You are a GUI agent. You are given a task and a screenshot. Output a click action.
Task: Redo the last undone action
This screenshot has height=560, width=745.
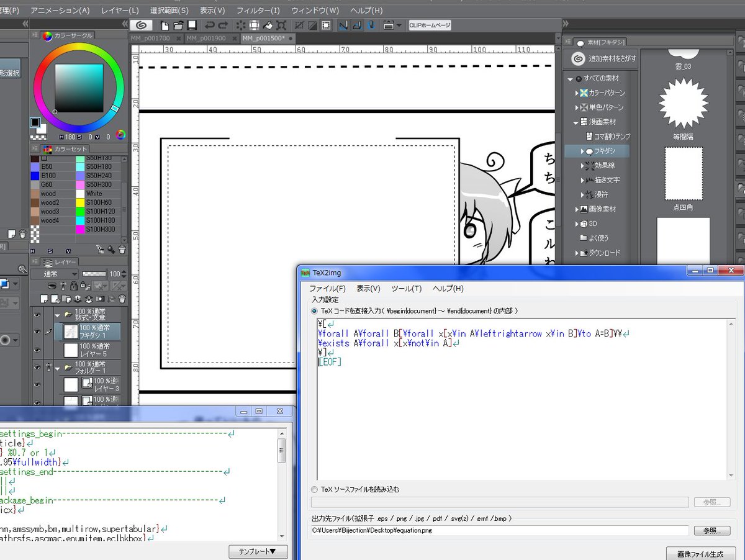pos(223,25)
